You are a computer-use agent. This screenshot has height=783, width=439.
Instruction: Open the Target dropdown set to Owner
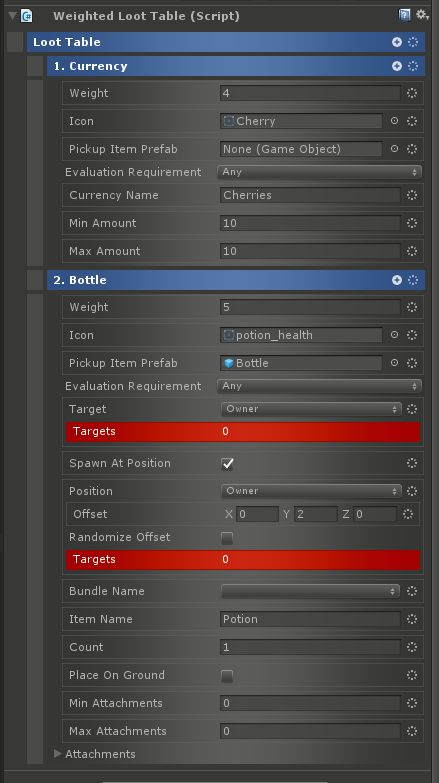(311, 409)
